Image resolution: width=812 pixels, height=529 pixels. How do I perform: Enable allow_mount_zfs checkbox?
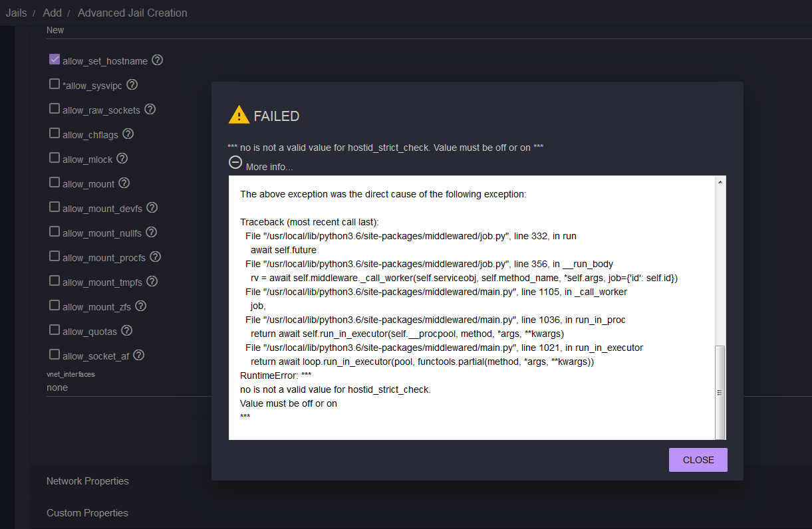point(55,306)
